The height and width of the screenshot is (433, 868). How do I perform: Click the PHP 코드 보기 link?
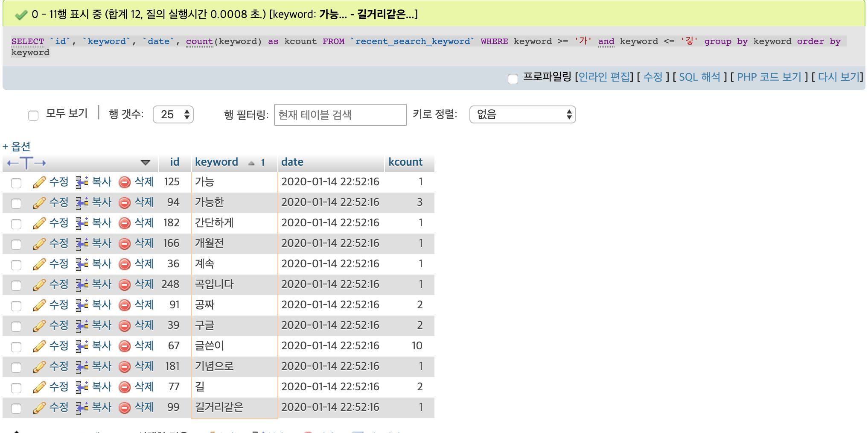[769, 77]
